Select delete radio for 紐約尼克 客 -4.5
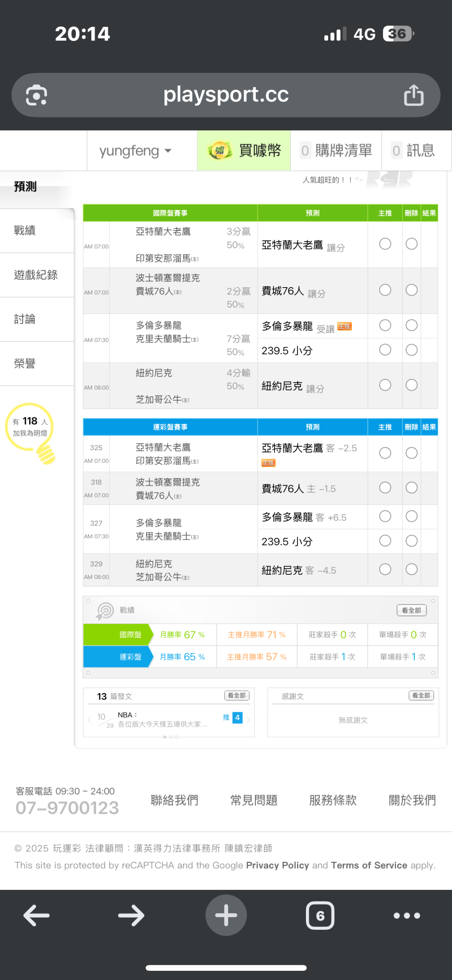 (411, 569)
